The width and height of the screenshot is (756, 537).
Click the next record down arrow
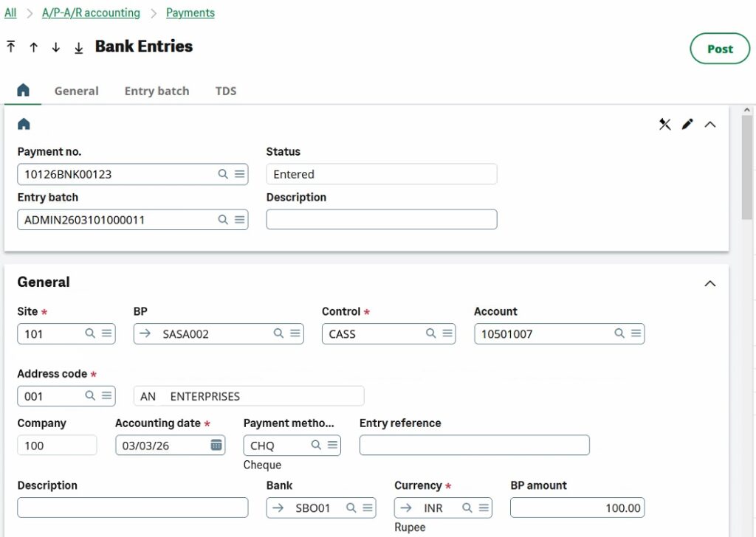click(55, 46)
